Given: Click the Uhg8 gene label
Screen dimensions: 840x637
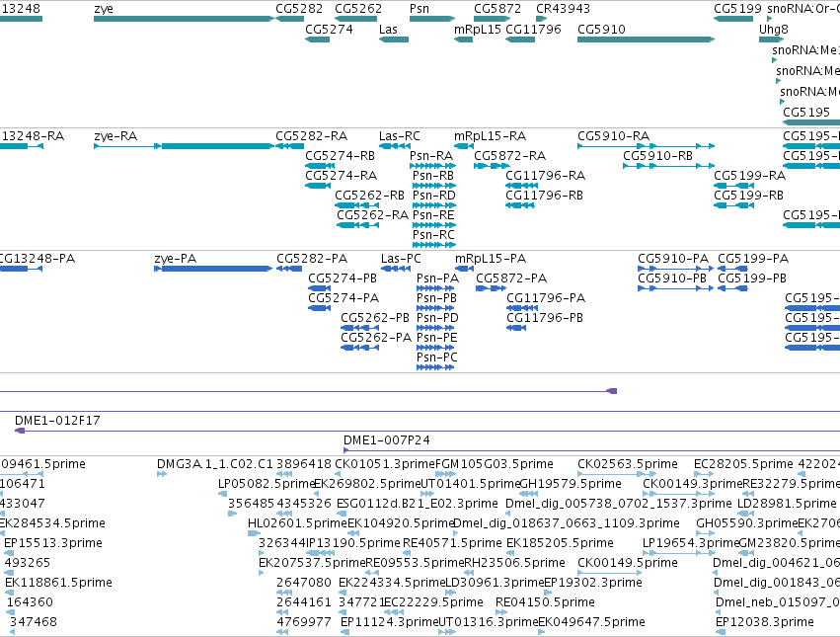Looking at the screenshot, I should point(774,29).
